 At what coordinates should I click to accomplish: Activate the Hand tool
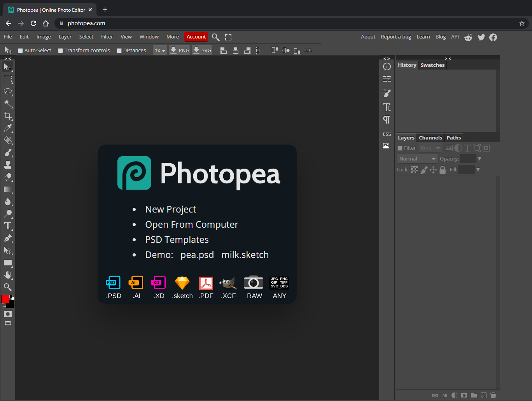tap(8, 275)
